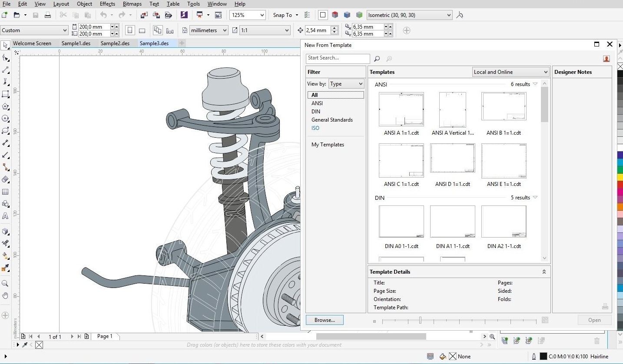623x364 pixels.
Task: Click the Export icon in toolbar
Action: [x=156, y=15]
